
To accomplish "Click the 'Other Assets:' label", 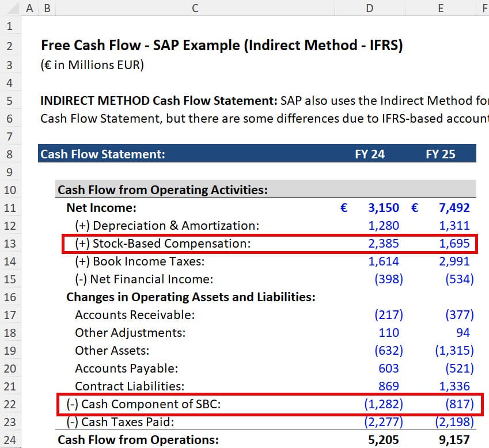I will (x=112, y=351).
